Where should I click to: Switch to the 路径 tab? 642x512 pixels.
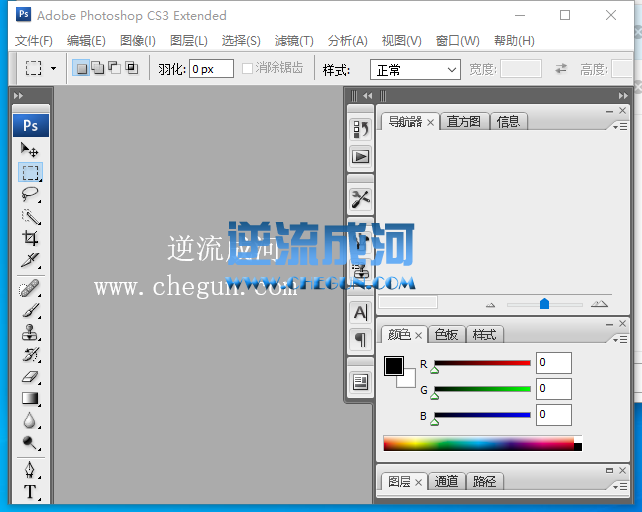484,481
